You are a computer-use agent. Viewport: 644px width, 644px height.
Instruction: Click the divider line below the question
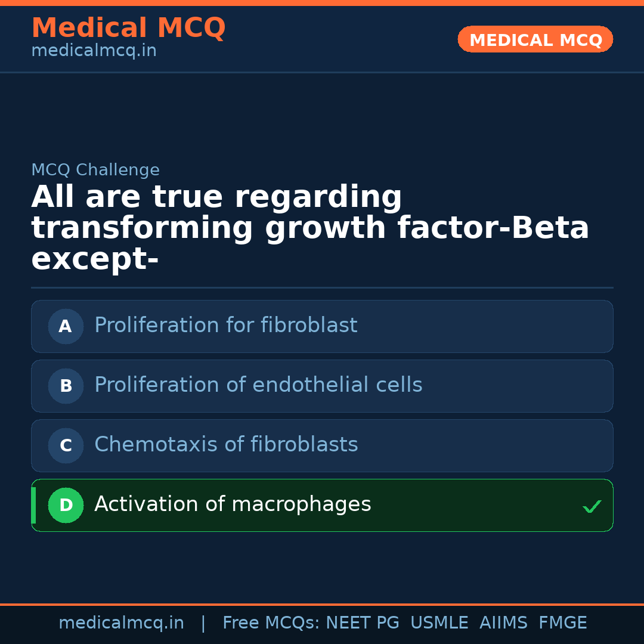322,288
